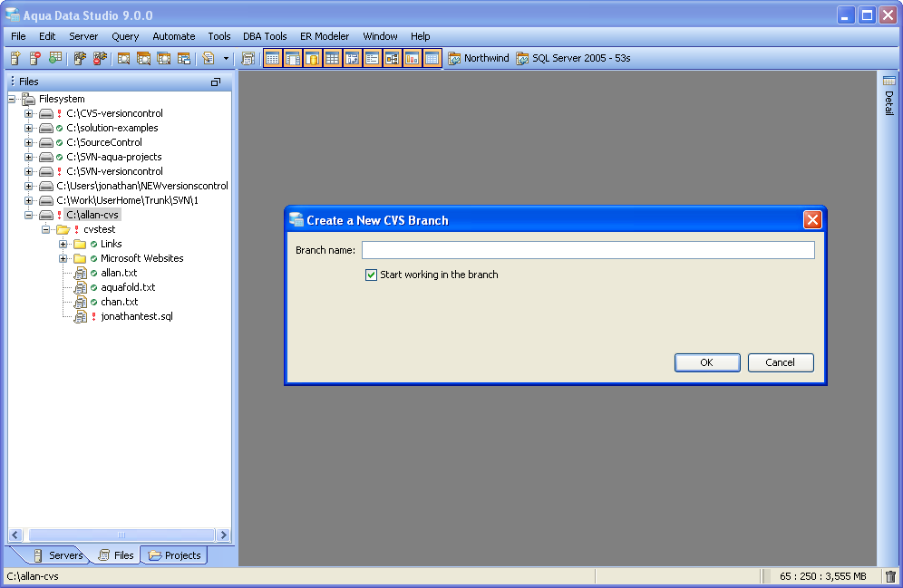The height and width of the screenshot is (588, 903).
Task: Collapse the cvstest folder node
Action: coord(45,229)
